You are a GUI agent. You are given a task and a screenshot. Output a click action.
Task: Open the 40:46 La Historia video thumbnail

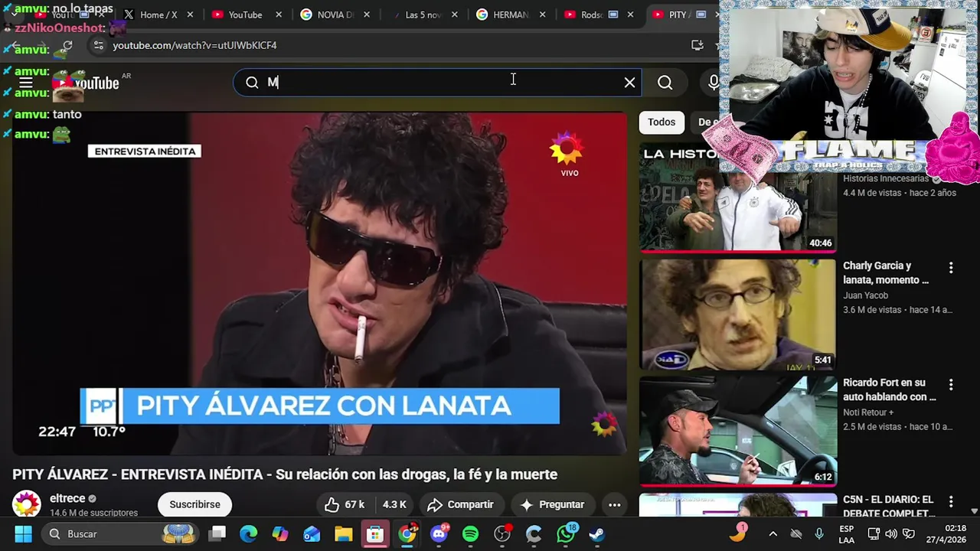coord(738,197)
